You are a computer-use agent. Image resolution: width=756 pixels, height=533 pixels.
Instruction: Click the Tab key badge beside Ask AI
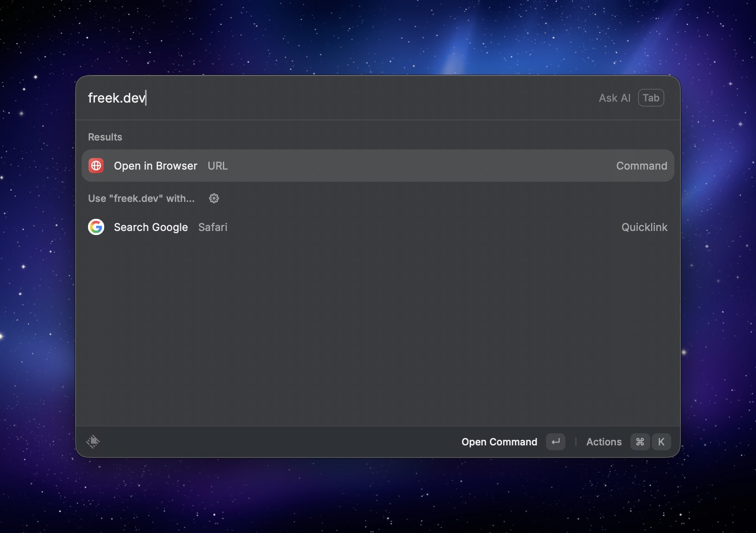tap(651, 98)
